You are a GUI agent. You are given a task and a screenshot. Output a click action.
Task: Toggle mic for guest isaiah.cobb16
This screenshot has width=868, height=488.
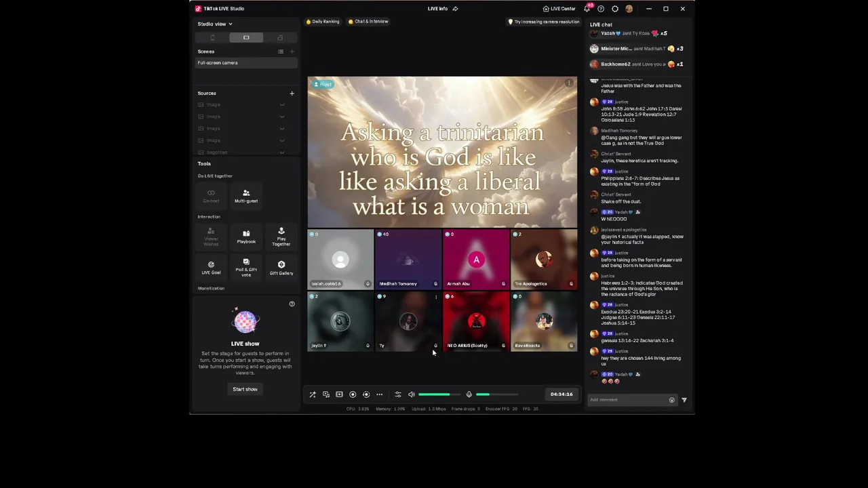point(368,284)
